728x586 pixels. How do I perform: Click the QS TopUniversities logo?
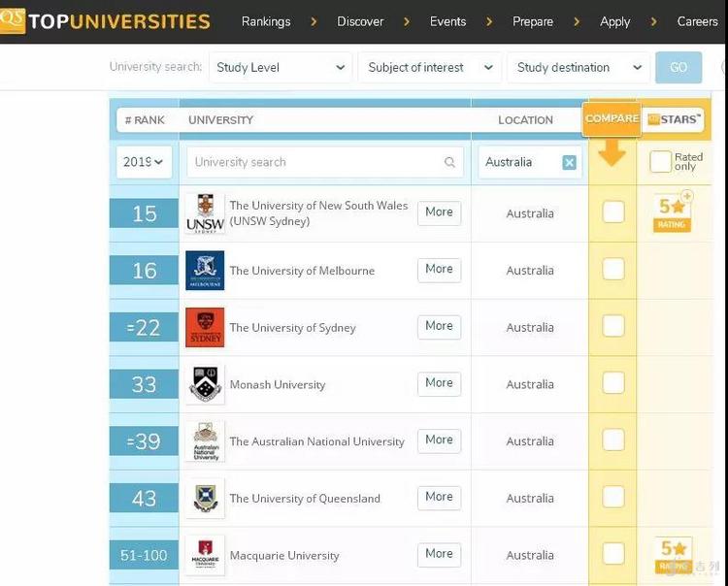click(105, 20)
